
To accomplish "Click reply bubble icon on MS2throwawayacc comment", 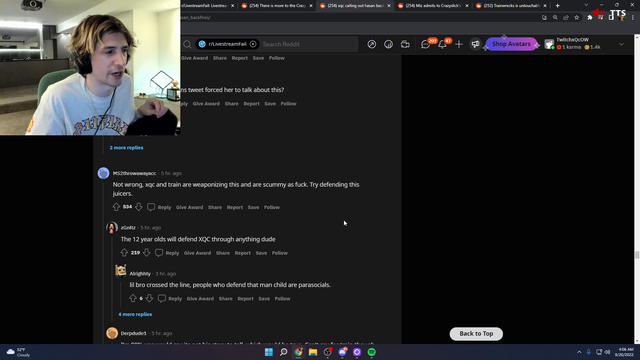I will pyautogui.click(x=151, y=207).
